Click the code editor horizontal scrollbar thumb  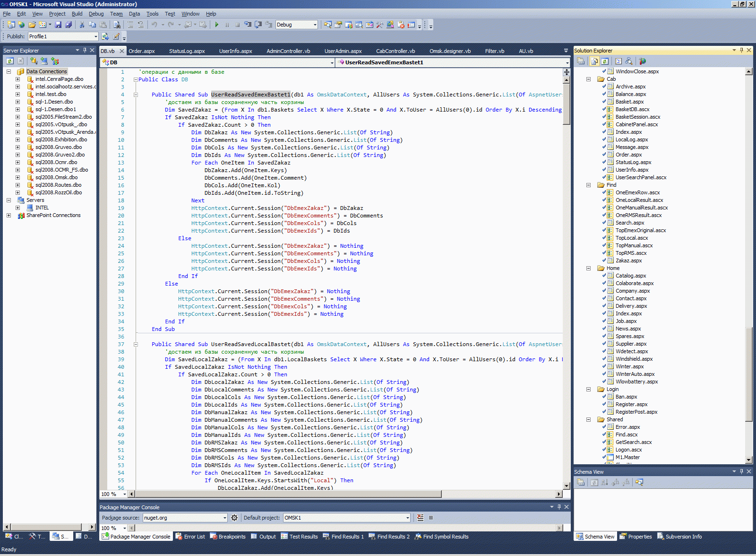coord(288,494)
